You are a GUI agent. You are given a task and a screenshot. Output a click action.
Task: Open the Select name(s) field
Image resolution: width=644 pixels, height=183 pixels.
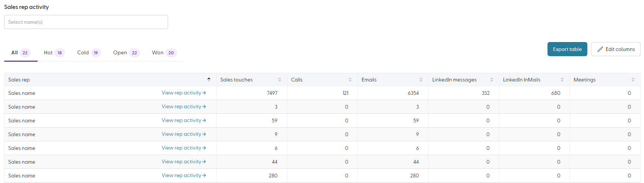click(86, 22)
